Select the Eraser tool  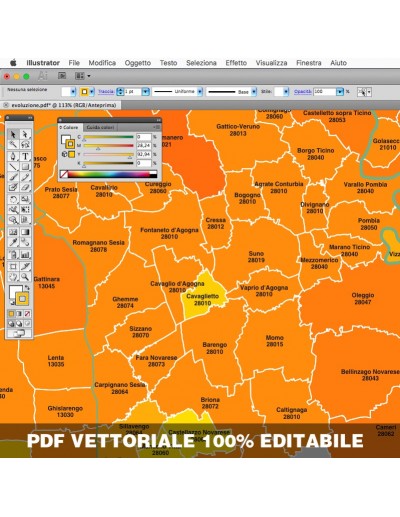(x=25, y=187)
